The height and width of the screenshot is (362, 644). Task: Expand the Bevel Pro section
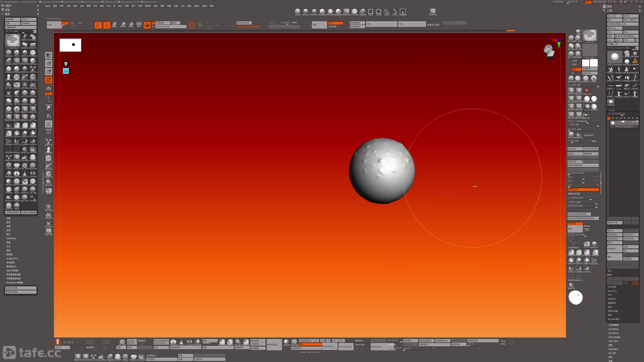coord(612,291)
